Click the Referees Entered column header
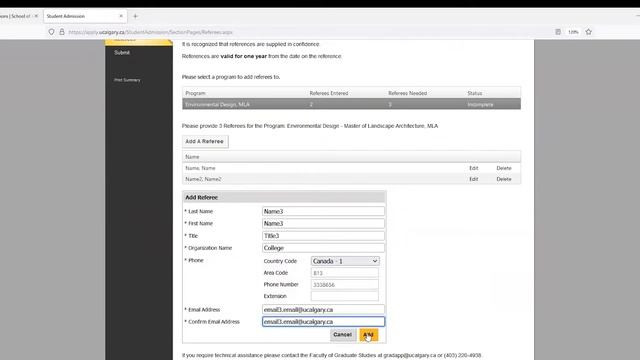Screen dimensions: 640x360 (x=329, y=93)
